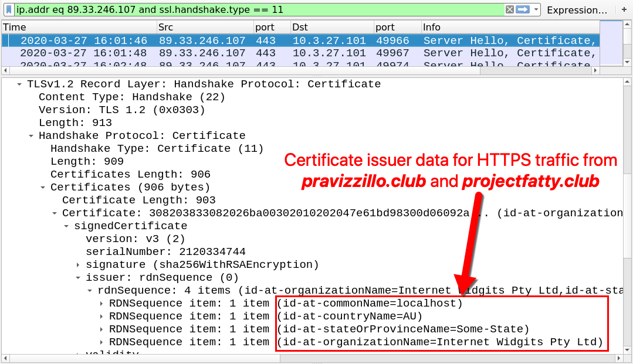
Task: Click packet details horizontal scrollbar right arrow
Action: pos(619,358)
